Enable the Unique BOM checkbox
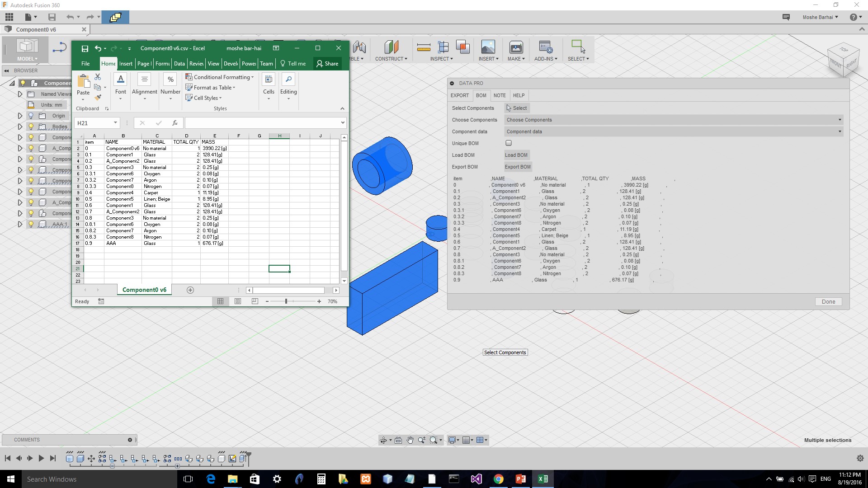The height and width of the screenshot is (488, 868). (x=509, y=143)
